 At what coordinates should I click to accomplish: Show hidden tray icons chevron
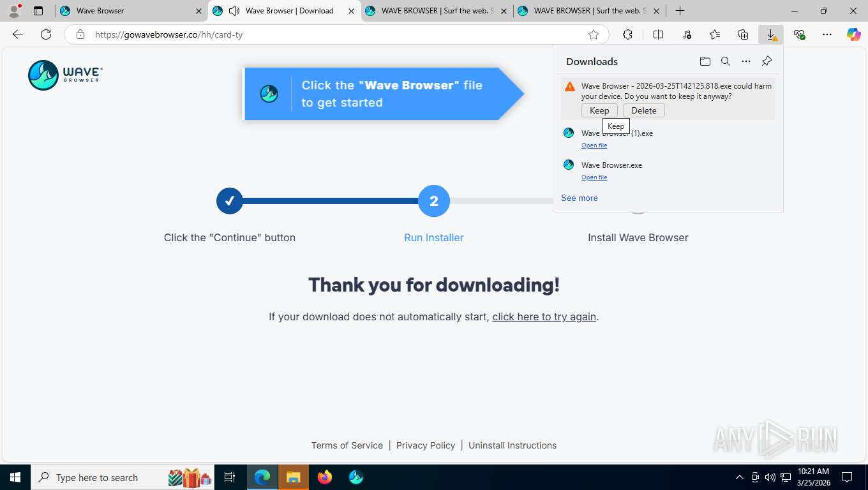[x=740, y=477]
